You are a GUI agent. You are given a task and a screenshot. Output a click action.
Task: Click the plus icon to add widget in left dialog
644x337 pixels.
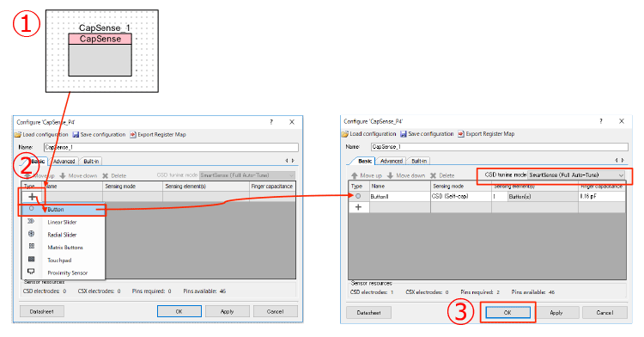tap(32, 197)
